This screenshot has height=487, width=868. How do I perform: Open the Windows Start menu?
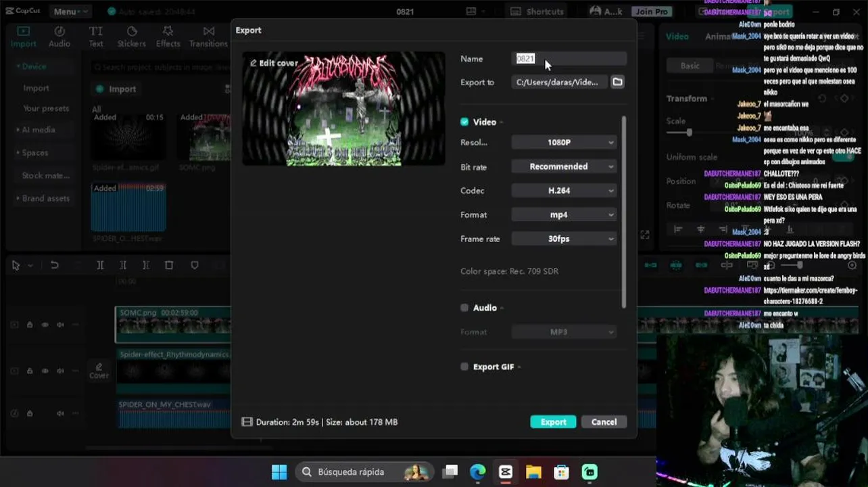(x=279, y=471)
